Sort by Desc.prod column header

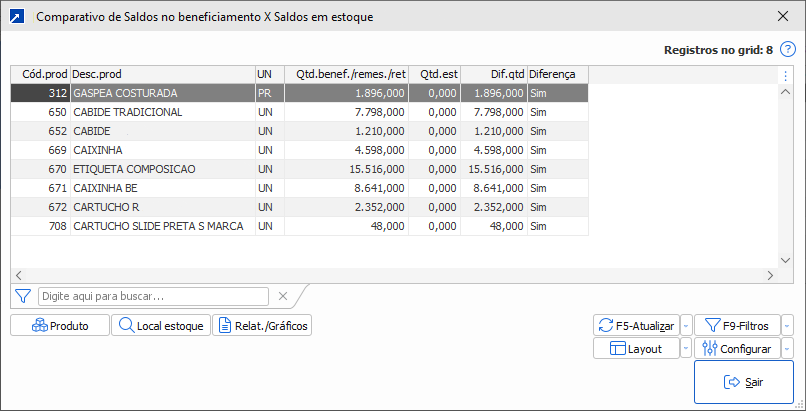(x=162, y=75)
